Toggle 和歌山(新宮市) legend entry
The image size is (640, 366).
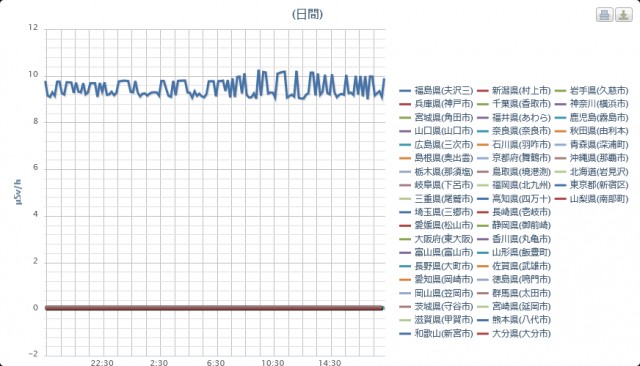point(436,333)
